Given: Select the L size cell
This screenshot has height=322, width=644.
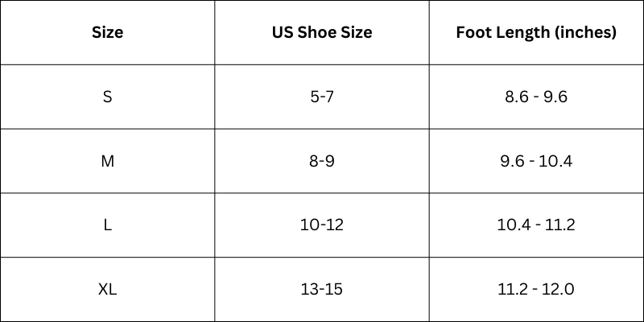Looking at the screenshot, I should (x=107, y=225).
